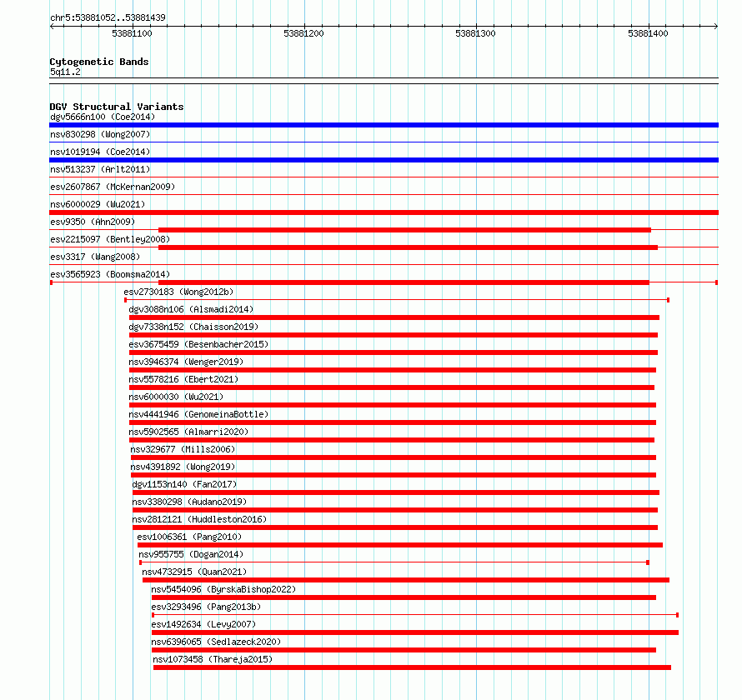The width and height of the screenshot is (742, 700).
Task: Open dgv3088n106 (Alsmadi2014) entry
Action: 191,309
